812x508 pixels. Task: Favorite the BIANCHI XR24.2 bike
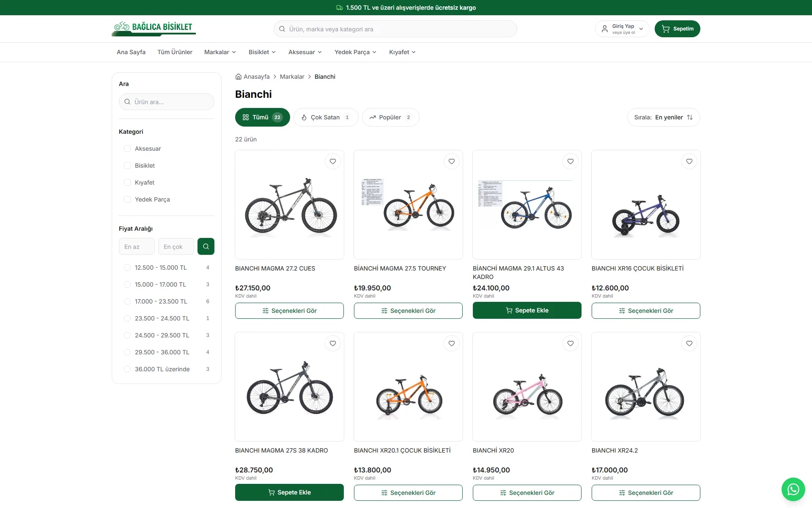click(x=689, y=343)
